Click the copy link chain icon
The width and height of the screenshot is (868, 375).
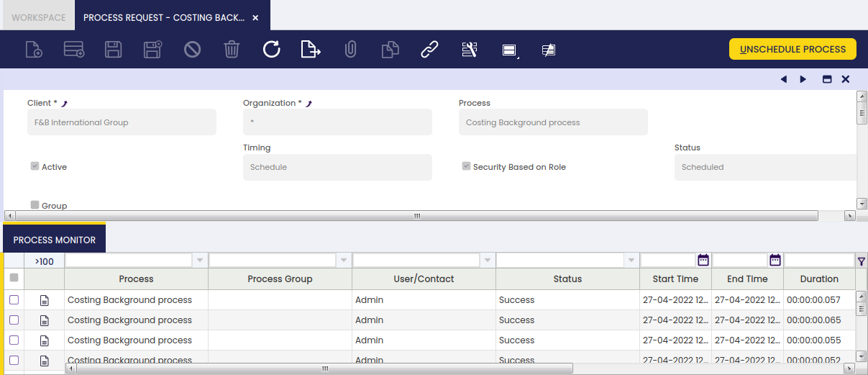[x=429, y=50]
